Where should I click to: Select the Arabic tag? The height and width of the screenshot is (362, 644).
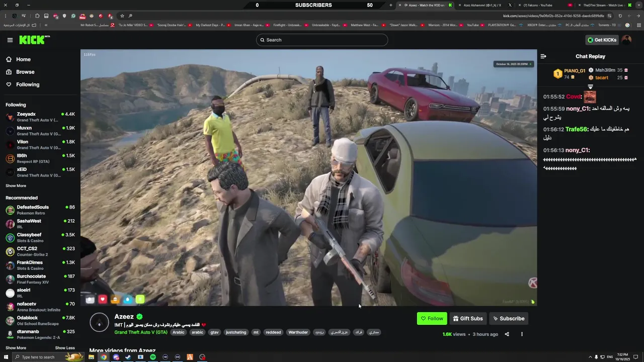coord(179,332)
